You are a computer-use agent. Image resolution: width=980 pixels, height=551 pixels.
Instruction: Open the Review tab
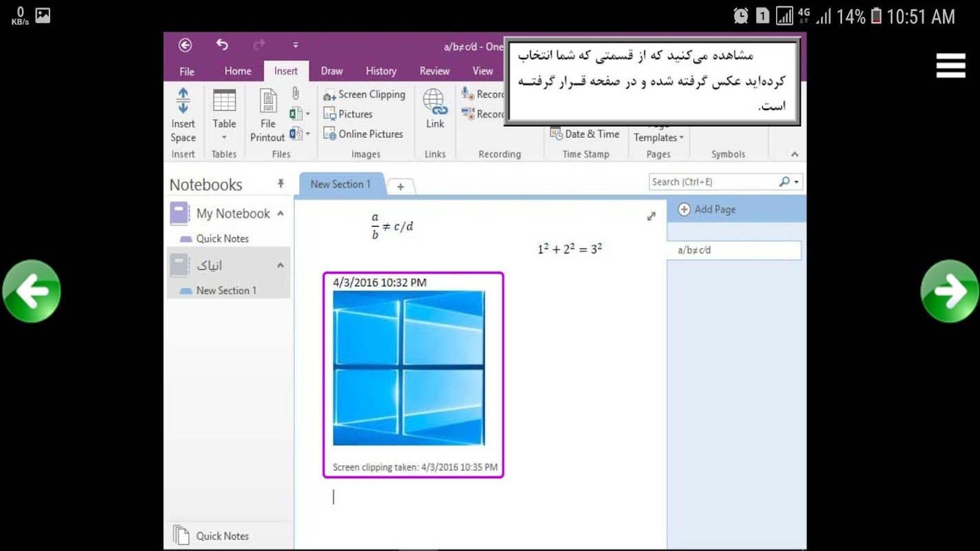click(x=435, y=71)
